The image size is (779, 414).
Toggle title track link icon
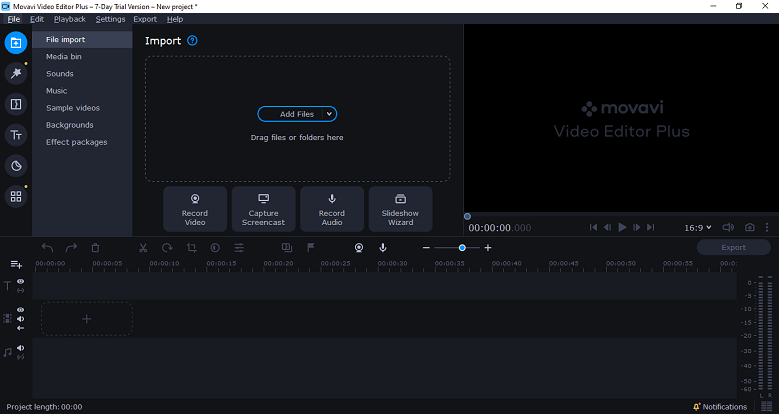[20, 290]
